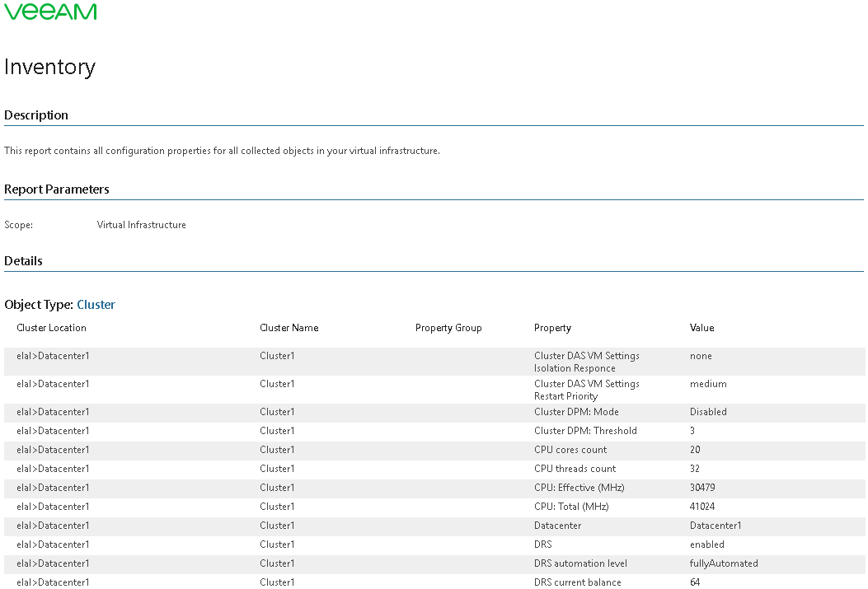Click the Property column header
Screen dimensions: 868x589
pyautogui.click(x=552, y=328)
